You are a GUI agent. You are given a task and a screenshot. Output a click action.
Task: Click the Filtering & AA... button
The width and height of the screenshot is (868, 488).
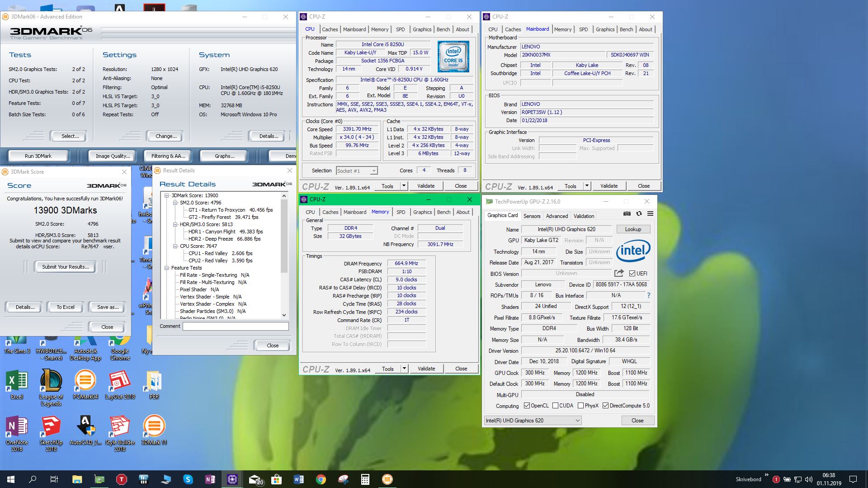coord(168,156)
